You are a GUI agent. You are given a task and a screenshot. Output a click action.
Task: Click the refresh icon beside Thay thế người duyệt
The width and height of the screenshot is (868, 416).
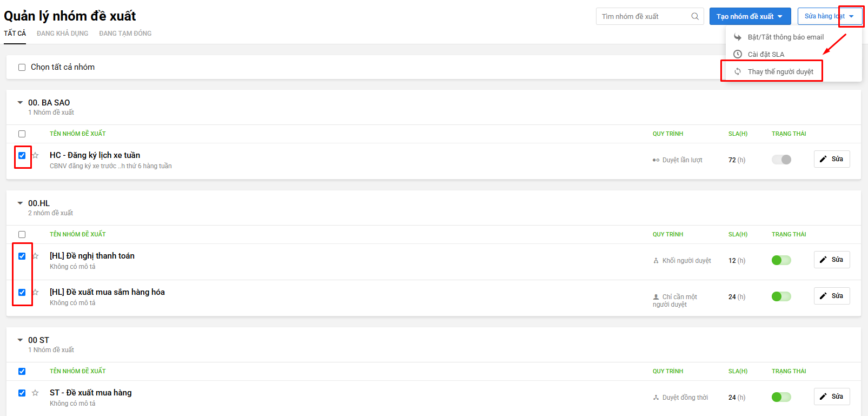738,71
